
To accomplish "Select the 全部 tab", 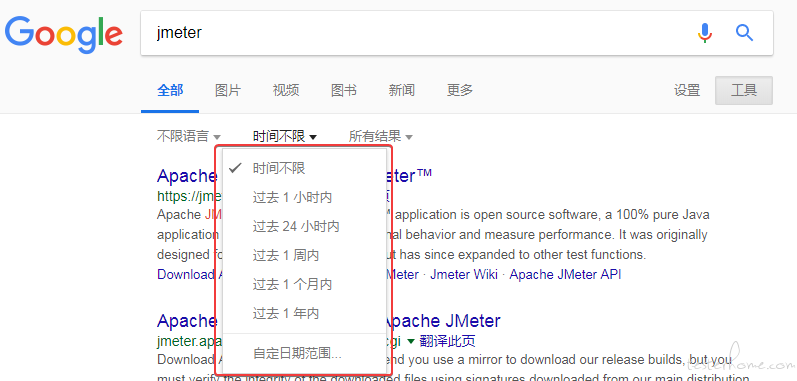I will 170,90.
